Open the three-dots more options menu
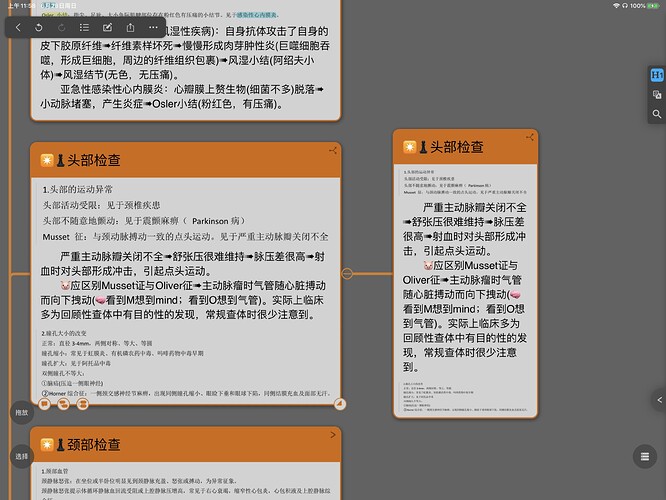The width and height of the screenshot is (666, 500). click(153, 28)
